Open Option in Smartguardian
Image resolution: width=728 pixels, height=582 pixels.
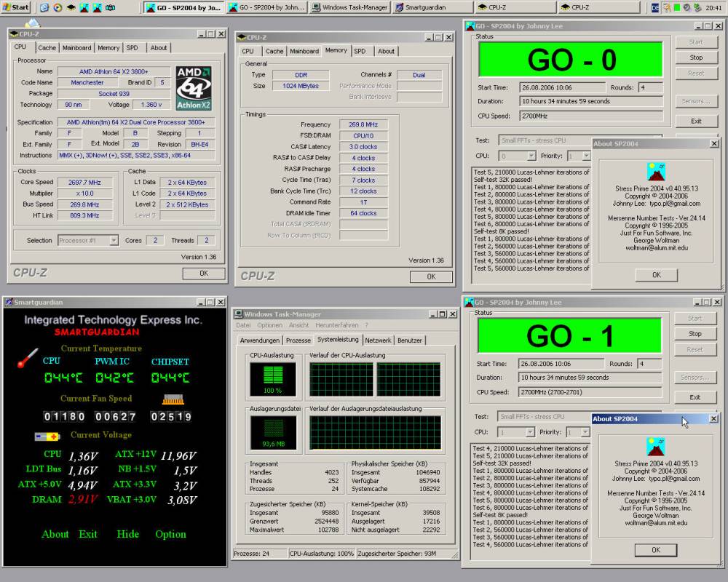170,534
